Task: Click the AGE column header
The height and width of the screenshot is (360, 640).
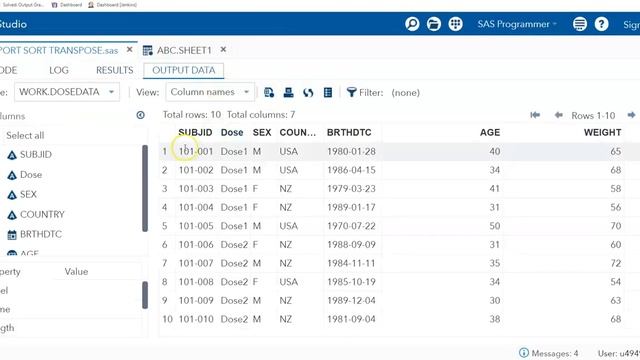Action: coord(490,132)
